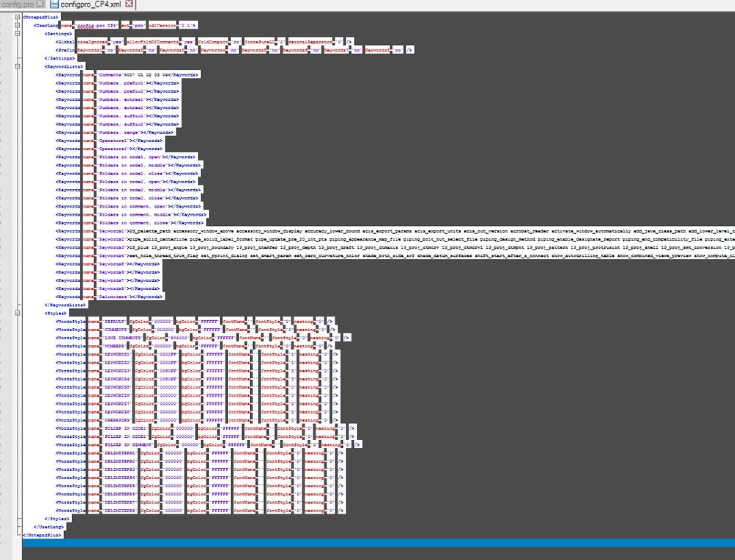Click the FOLDER IN COMMENT style name
The image size is (735, 560).
(127, 444)
